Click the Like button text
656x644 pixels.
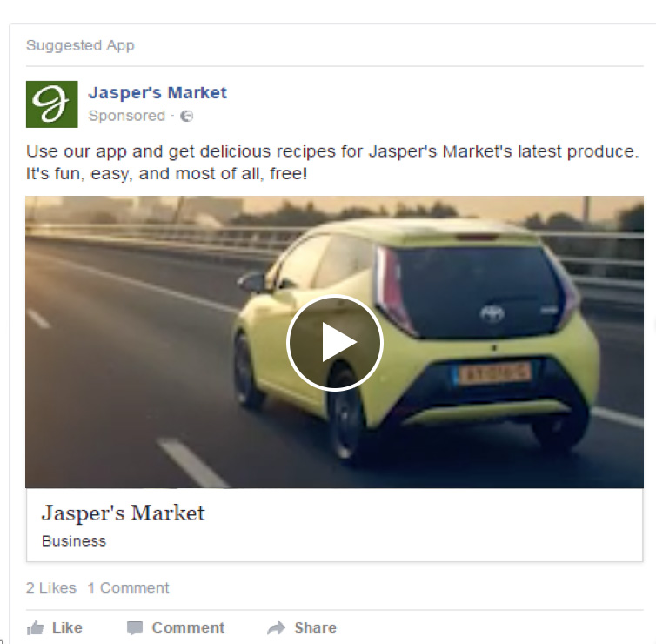coord(67,627)
